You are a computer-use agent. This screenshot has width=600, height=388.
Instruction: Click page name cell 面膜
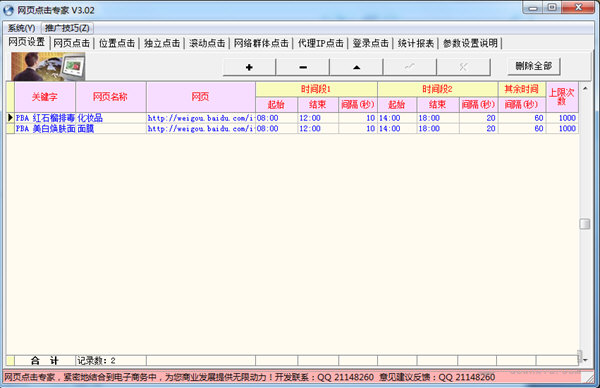[x=111, y=129]
